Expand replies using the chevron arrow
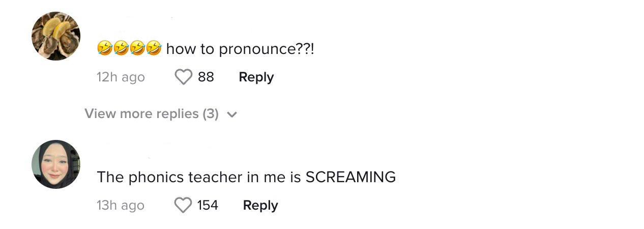 point(232,114)
